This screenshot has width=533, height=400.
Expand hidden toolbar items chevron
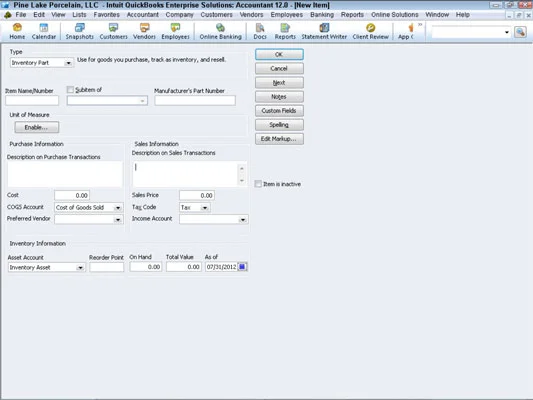[x=420, y=24]
